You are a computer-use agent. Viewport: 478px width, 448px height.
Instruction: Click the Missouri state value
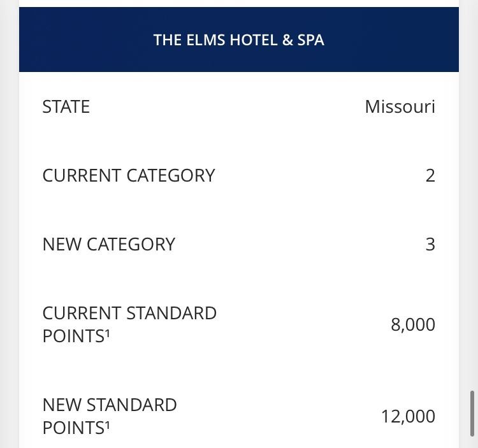[400, 106]
